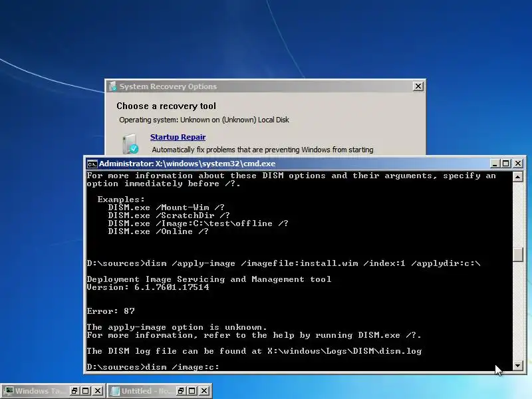Click the Startup Repair drive icon

click(130, 144)
